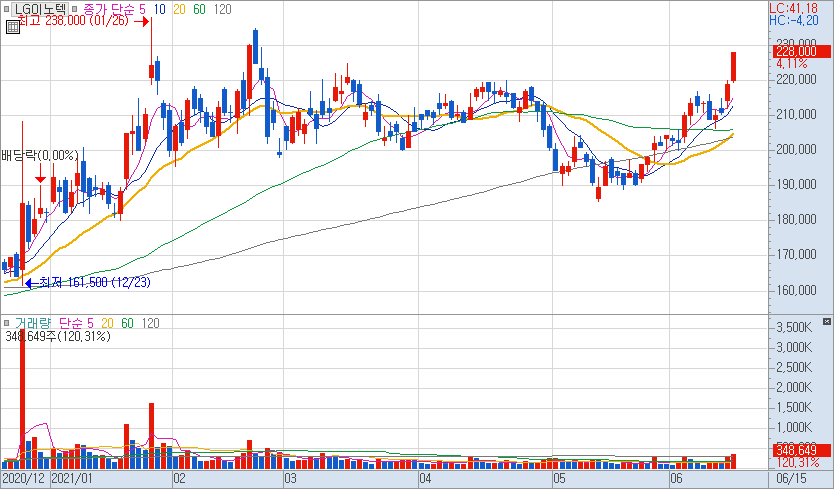Click the small square marker before 거래량

coord(6,323)
